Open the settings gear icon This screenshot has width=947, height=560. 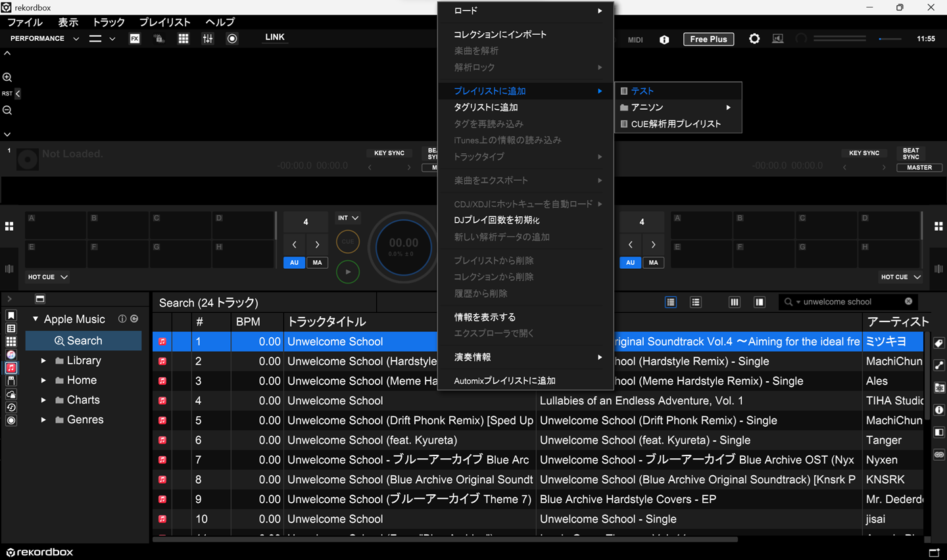(x=754, y=39)
